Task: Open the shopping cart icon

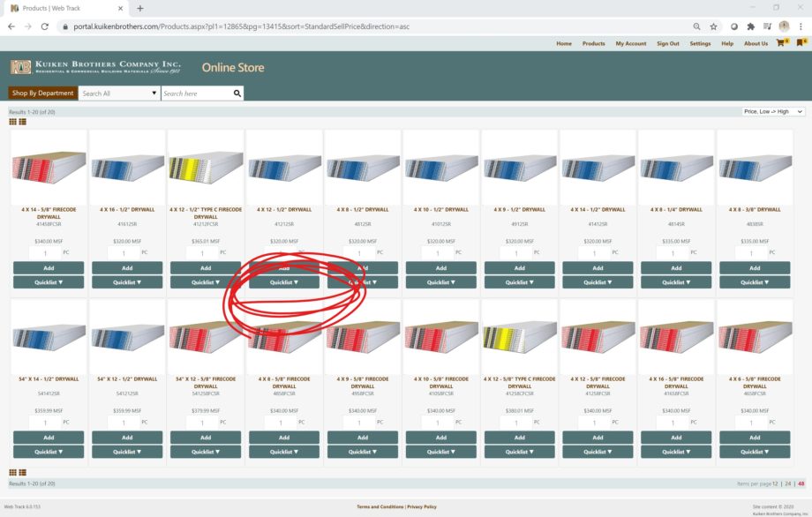Action: pyautogui.click(x=782, y=43)
